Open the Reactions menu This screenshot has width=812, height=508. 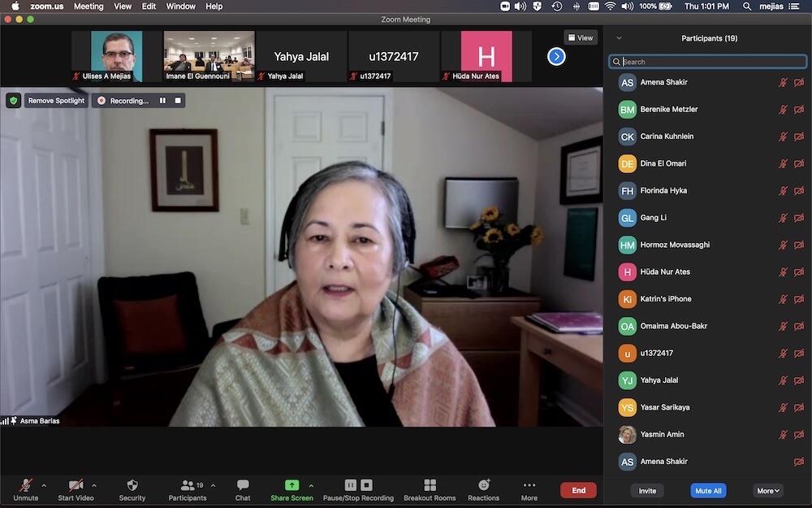tap(483, 485)
